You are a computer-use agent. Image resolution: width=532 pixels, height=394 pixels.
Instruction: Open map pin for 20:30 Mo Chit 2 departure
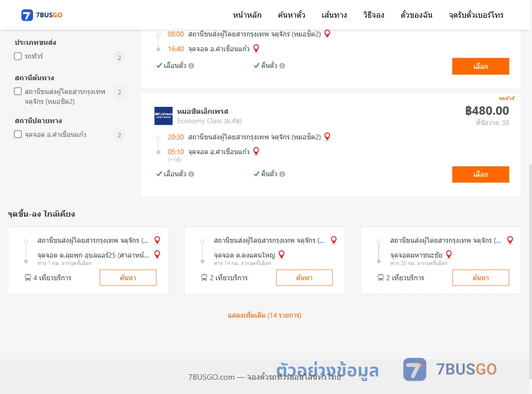pyautogui.click(x=327, y=136)
